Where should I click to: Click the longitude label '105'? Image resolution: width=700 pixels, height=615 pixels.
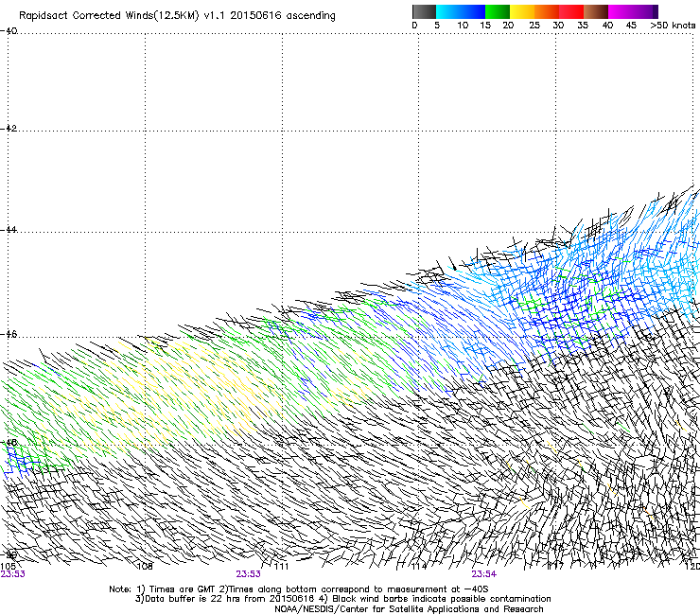pyautogui.click(x=8, y=567)
